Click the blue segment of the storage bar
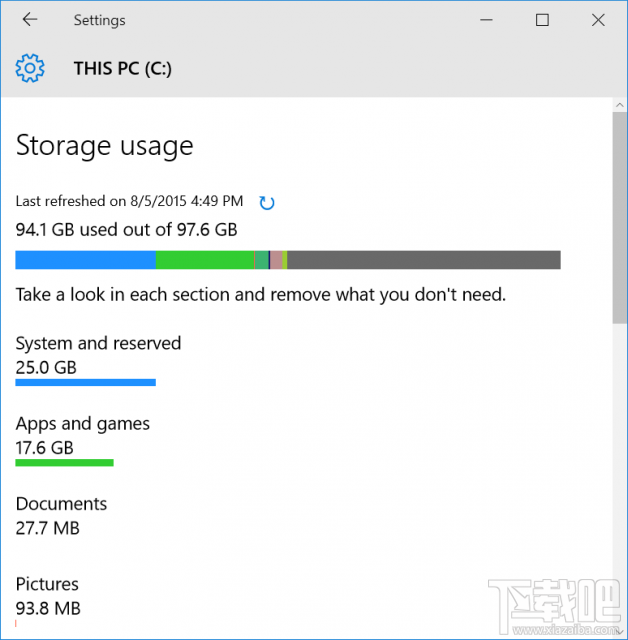Image resolution: width=628 pixels, height=640 pixels. coord(85,260)
